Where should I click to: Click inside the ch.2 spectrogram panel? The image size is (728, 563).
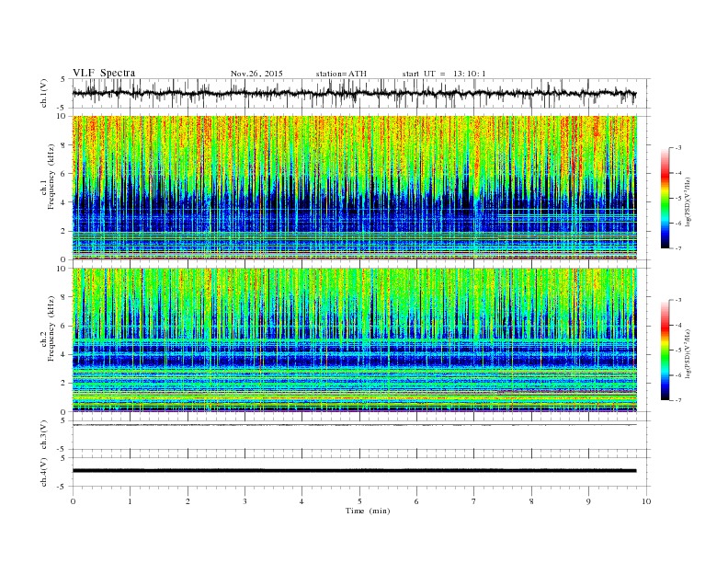pyautogui.click(x=354, y=340)
